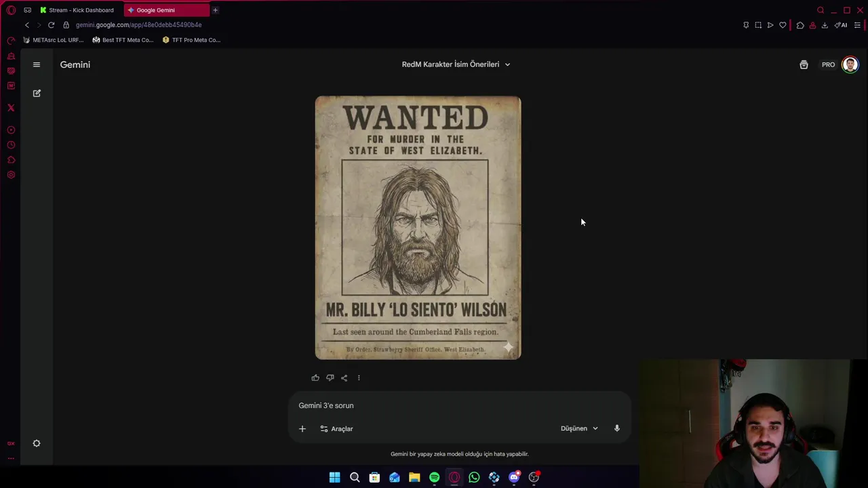This screenshot has width=868, height=488.
Task: Open Gemini settings gear in sidebar
Action: click(x=37, y=443)
